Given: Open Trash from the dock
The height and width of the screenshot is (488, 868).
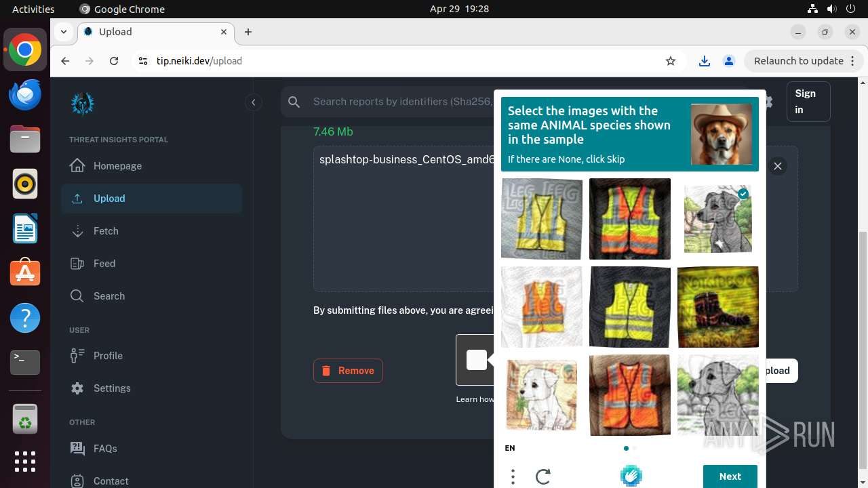Looking at the screenshot, I should (25, 420).
